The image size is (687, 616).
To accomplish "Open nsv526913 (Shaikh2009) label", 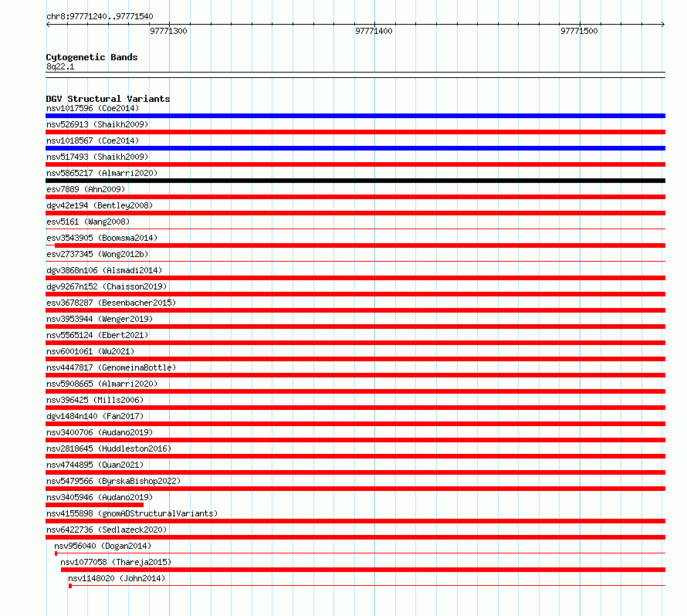I will [x=97, y=124].
